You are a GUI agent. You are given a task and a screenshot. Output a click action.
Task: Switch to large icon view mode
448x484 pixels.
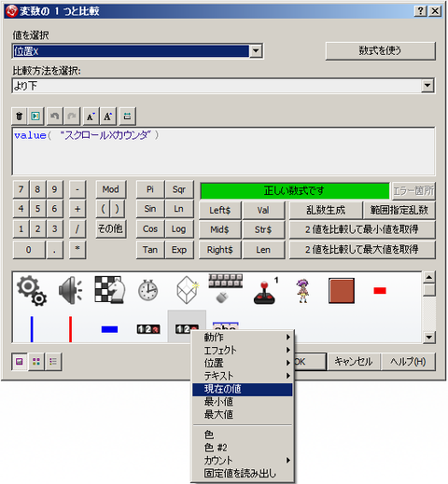[20, 362]
